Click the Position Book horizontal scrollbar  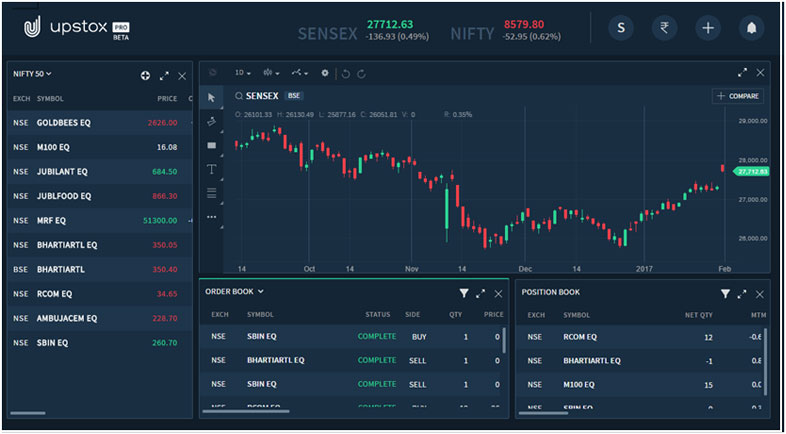click(x=543, y=413)
